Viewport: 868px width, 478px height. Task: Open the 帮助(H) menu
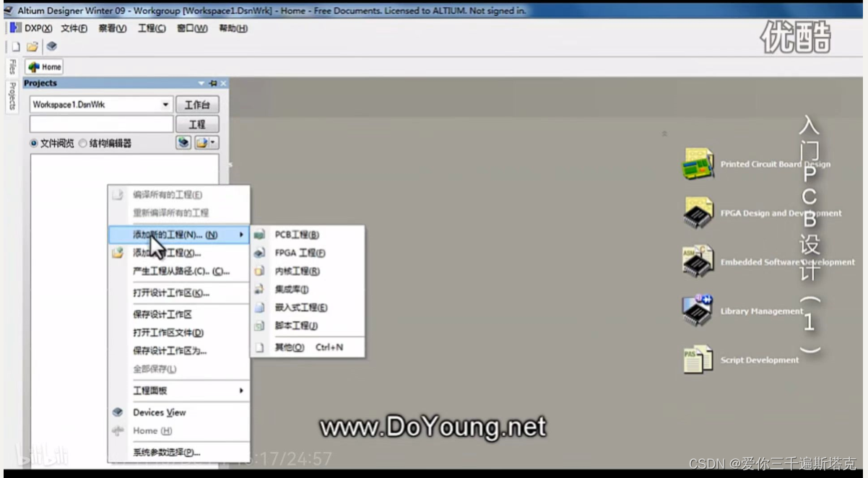click(233, 28)
